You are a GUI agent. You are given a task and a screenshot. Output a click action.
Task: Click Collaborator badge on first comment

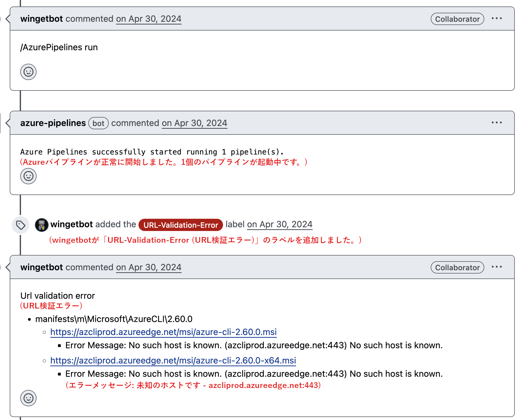click(457, 19)
